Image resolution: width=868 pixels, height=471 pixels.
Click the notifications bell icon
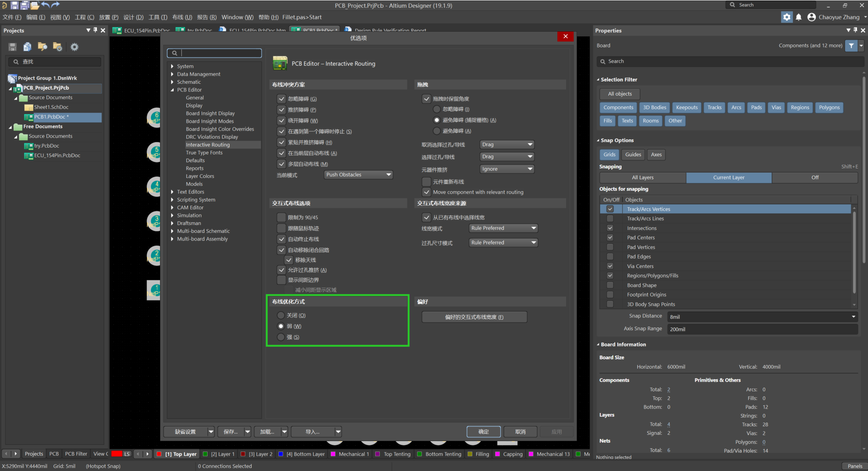799,17
